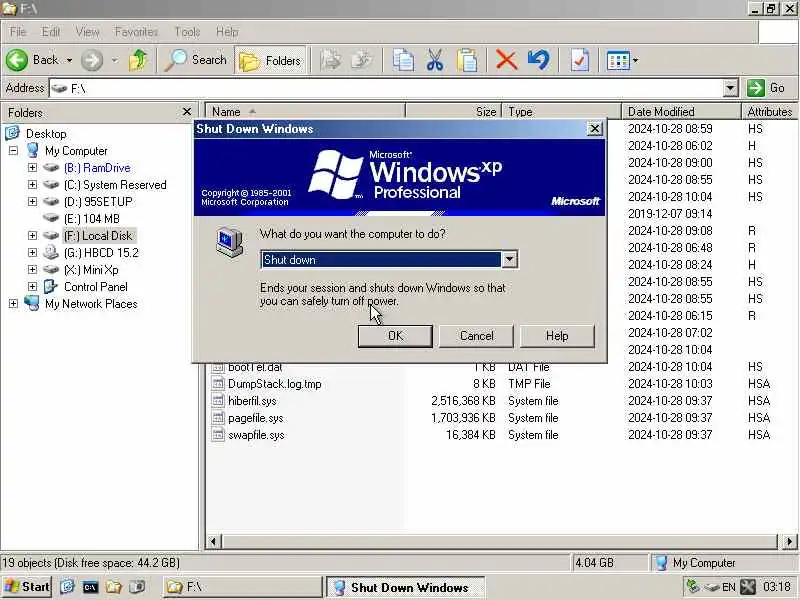Select the swapfile.sys file
This screenshot has width=800, height=600.
pos(256,435)
